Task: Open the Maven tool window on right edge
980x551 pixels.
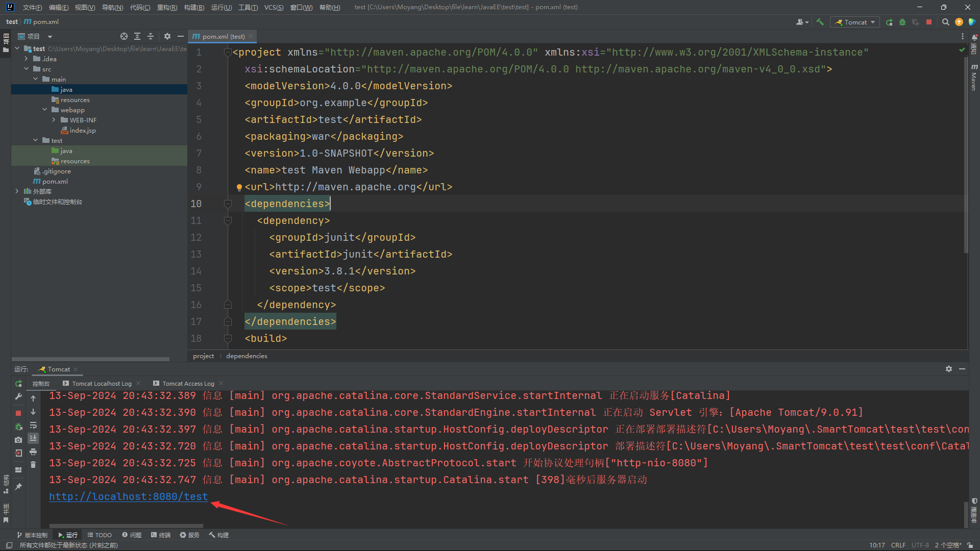Action: 974,77
